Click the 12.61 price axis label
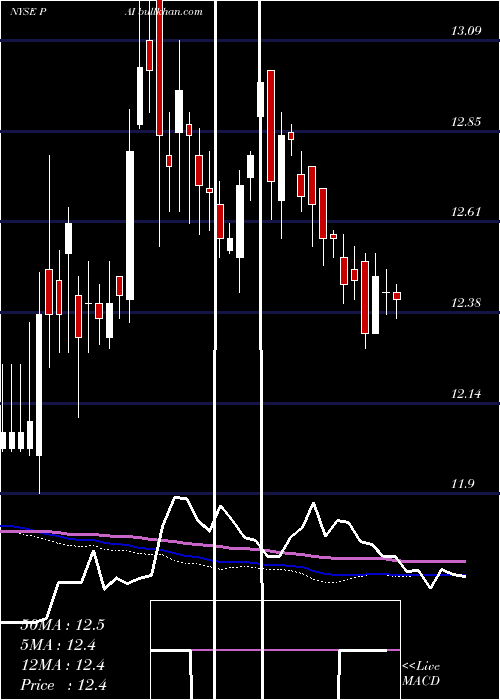 coord(466,212)
